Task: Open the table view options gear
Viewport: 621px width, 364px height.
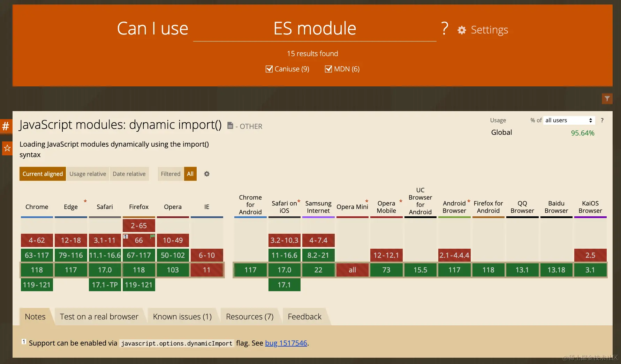Action: pos(207,174)
